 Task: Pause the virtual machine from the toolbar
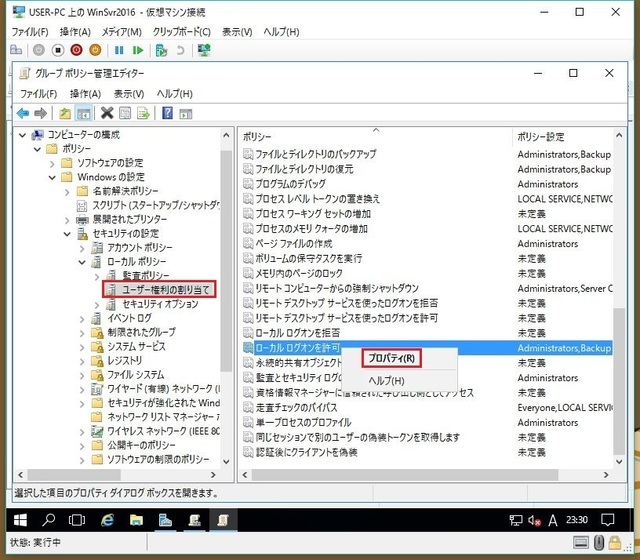click(x=119, y=50)
